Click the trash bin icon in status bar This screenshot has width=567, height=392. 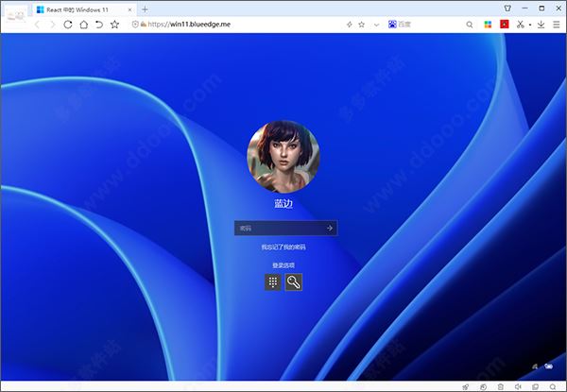(501, 387)
